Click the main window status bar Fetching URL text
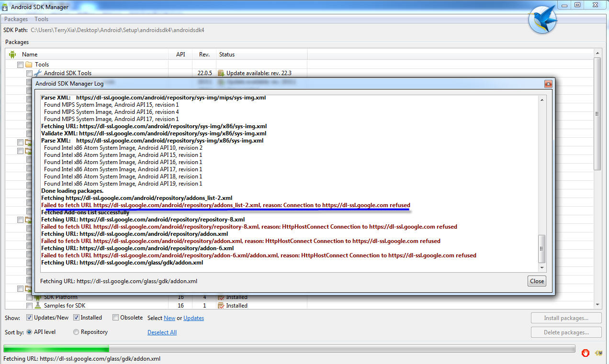 (82, 359)
